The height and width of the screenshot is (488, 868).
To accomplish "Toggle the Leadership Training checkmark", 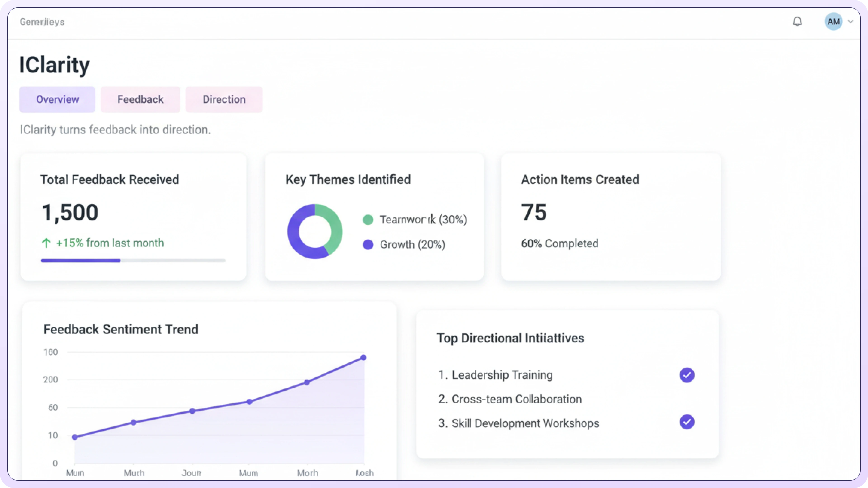I will point(687,375).
